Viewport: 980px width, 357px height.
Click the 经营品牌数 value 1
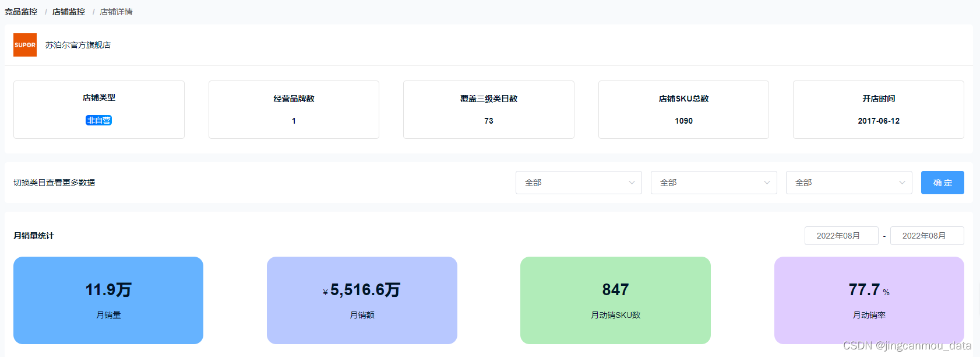click(x=294, y=121)
